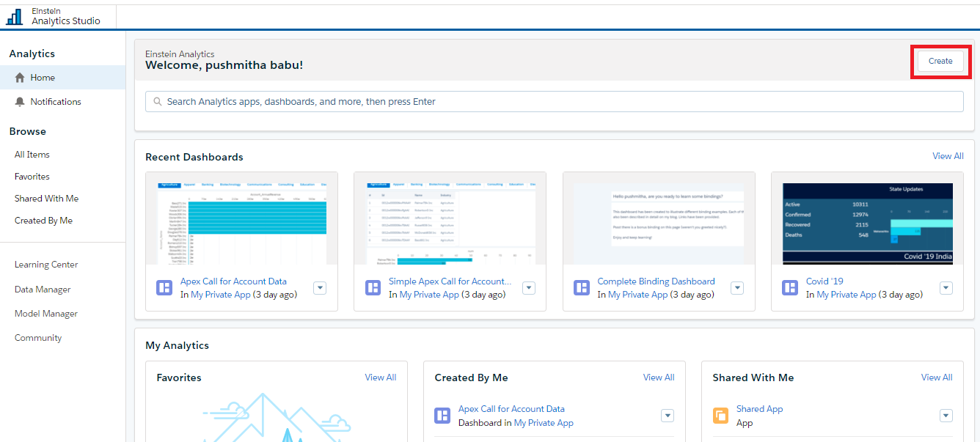This screenshot has height=442, width=980.
Task: Open My Private App link under Covid '19
Action: tap(846, 295)
